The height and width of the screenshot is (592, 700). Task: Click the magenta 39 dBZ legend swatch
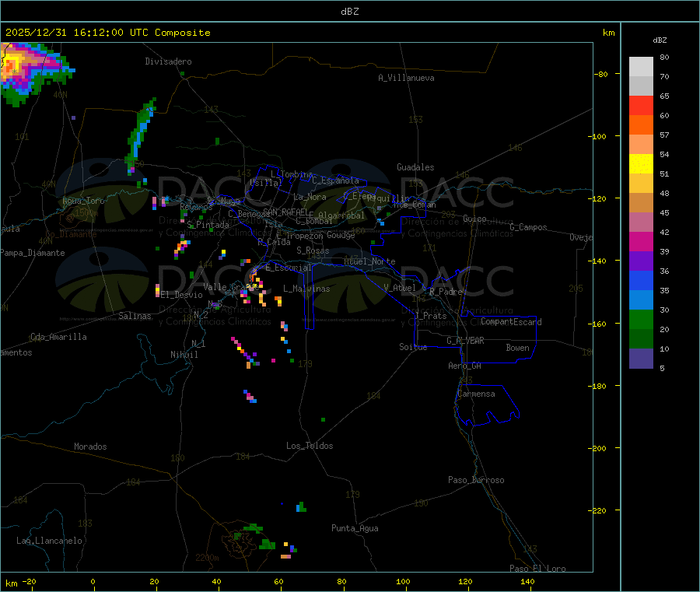click(641, 241)
